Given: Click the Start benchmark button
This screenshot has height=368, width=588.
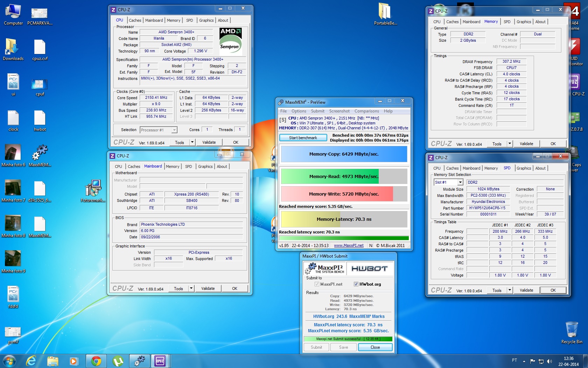Looking at the screenshot, I should [x=303, y=138].
